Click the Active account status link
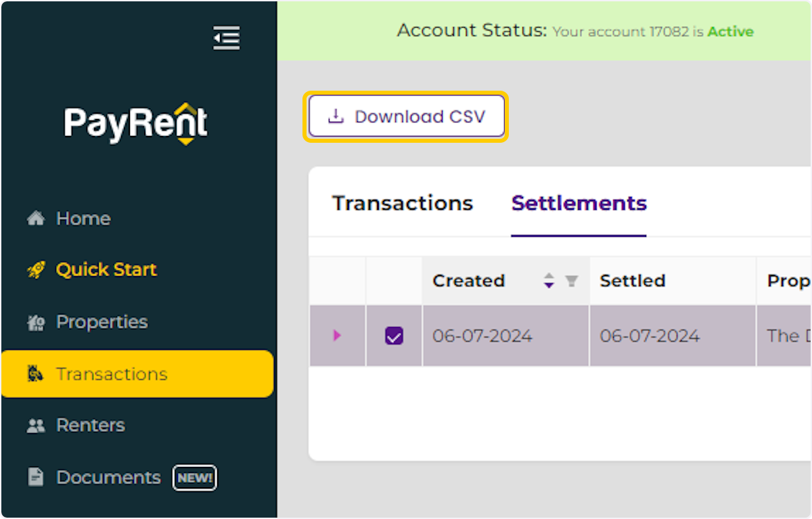The height and width of the screenshot is (519, 812). coord(730,31)
